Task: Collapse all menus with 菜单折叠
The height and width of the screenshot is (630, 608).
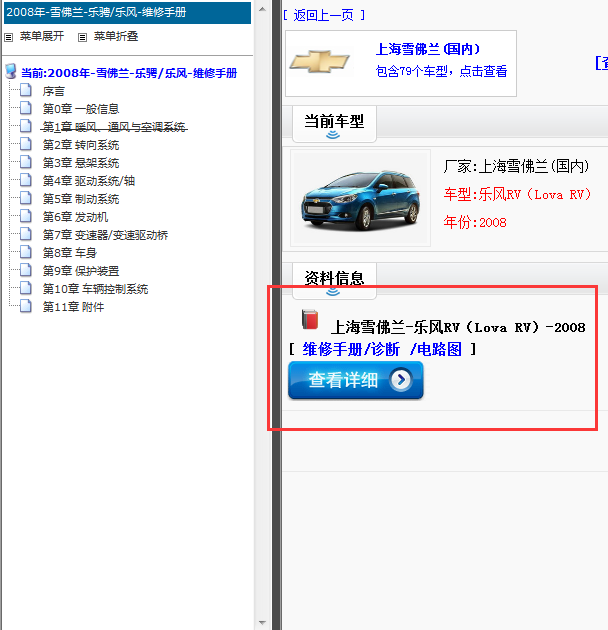Action: tap(116, 36)
